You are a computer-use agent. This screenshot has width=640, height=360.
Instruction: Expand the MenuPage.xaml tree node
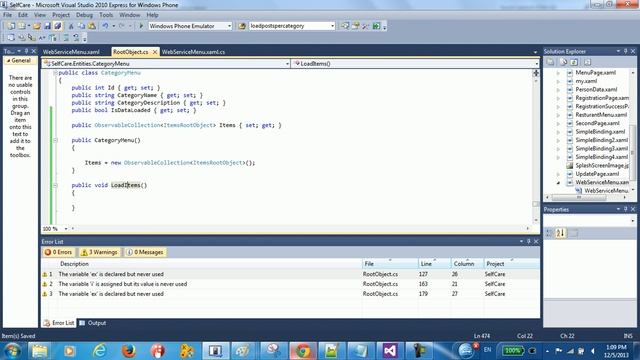[558, 73]
